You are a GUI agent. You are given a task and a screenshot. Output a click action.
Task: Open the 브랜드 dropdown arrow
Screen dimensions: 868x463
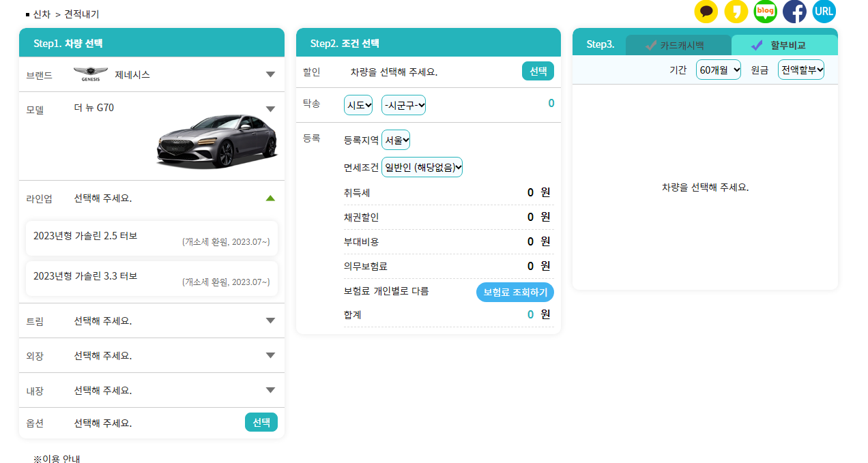point(270,74)
